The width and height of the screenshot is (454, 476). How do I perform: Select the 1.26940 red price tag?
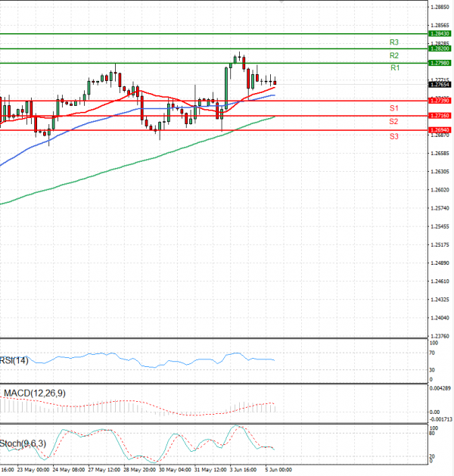coord(440,130)
